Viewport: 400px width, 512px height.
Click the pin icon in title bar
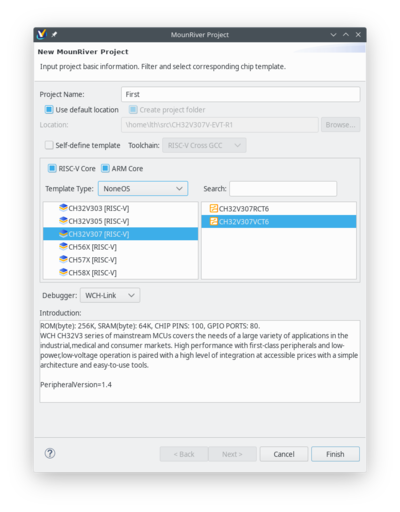pos(54,34)
